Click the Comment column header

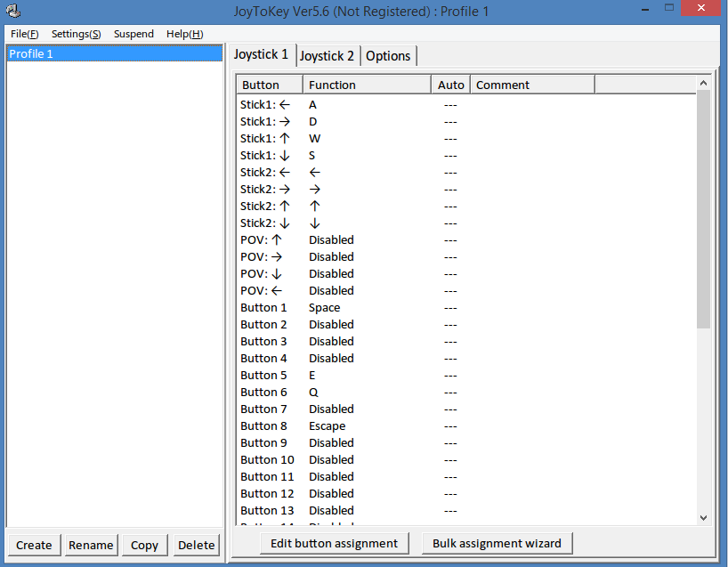point(532,85)
